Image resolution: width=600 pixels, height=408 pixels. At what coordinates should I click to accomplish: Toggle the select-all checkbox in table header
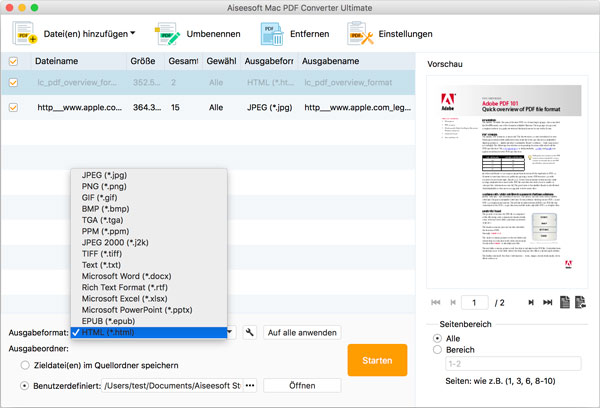[x=13, y=62]
